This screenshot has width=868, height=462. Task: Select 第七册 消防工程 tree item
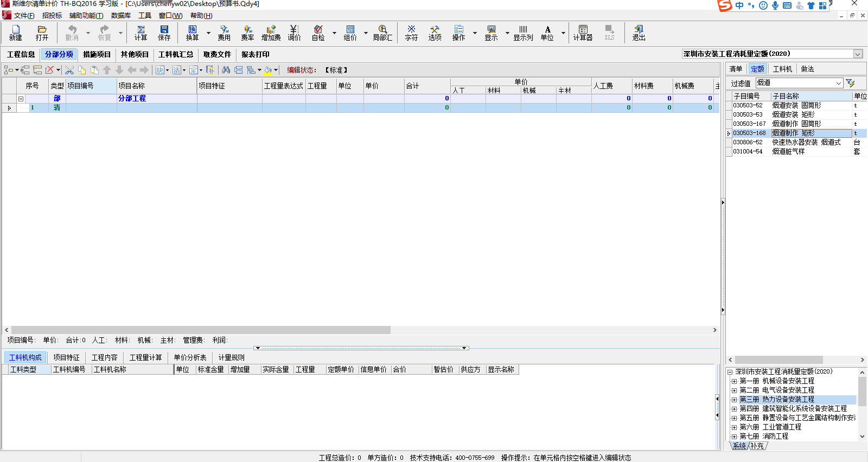[764, 437]
